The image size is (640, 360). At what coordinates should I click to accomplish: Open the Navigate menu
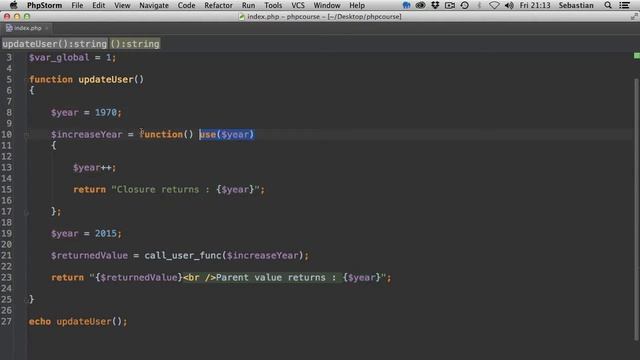[x=154, y=5]
